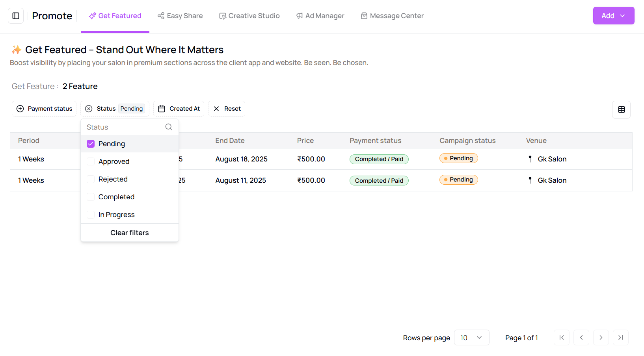This screenshot has height=356, width=644.
Task: Open the Get Featured tab
Action: pyautogui.click(x=115, y=16)
